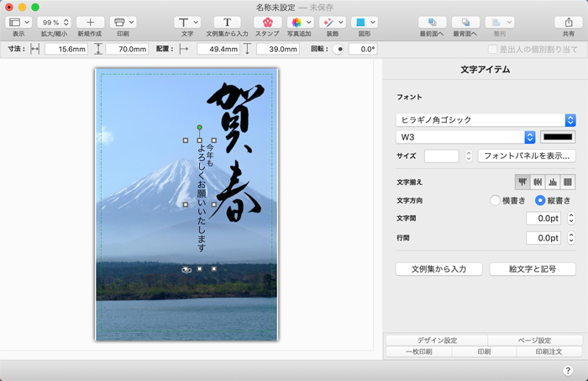
Task: Click the 新規作成 plus icon
Action: coord(90,22)
